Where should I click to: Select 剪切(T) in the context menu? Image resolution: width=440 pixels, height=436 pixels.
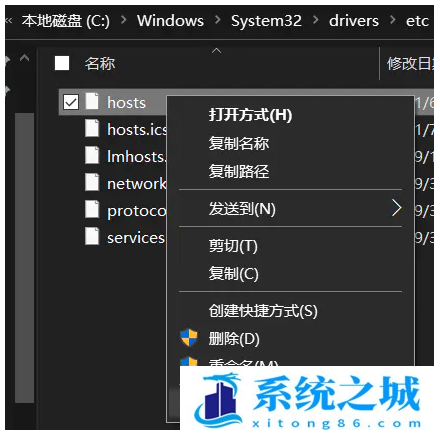tap(233, 246)
